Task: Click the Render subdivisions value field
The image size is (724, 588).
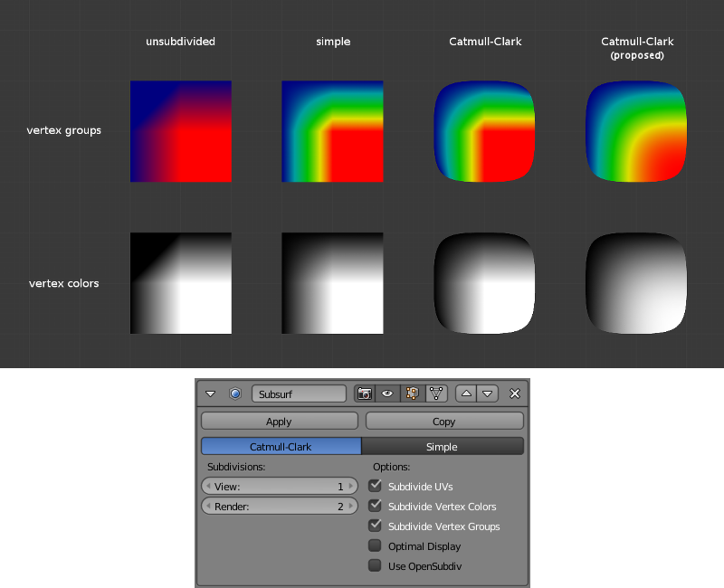Action: coord(280,507)
